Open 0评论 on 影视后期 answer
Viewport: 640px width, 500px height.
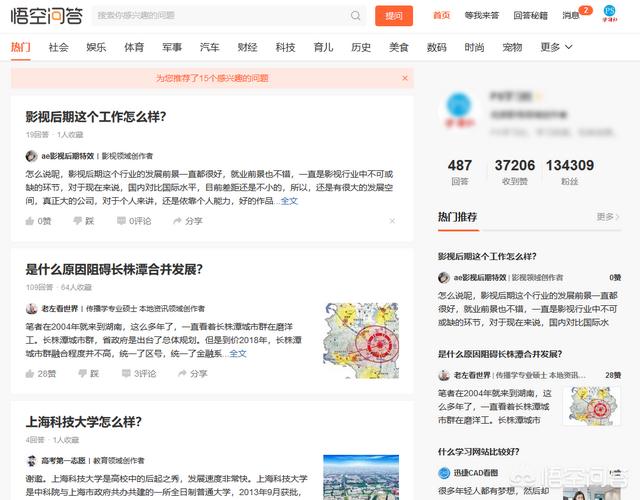tap(134, 221)
